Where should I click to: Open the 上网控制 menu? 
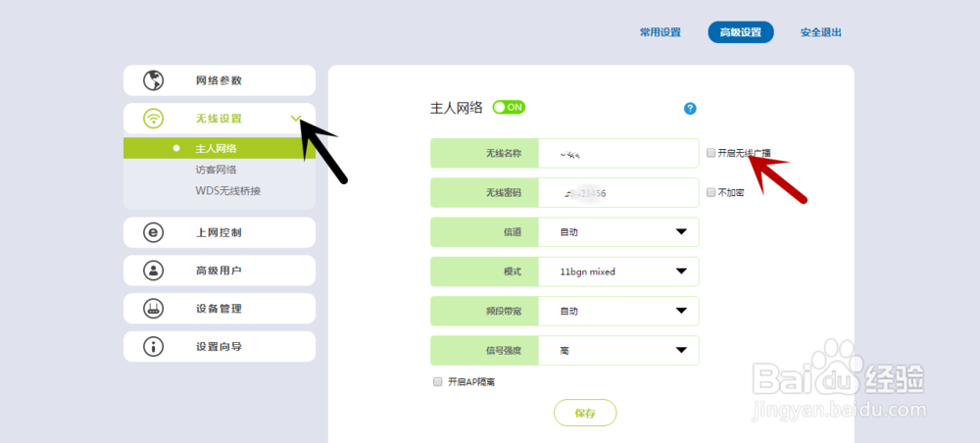click(220, 232)
